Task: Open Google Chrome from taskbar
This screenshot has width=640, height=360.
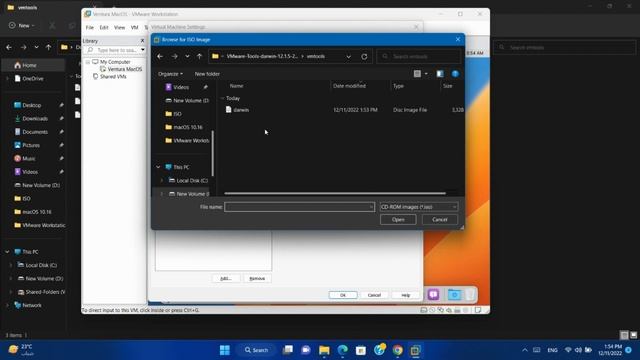Action: [x=398, y=350]
